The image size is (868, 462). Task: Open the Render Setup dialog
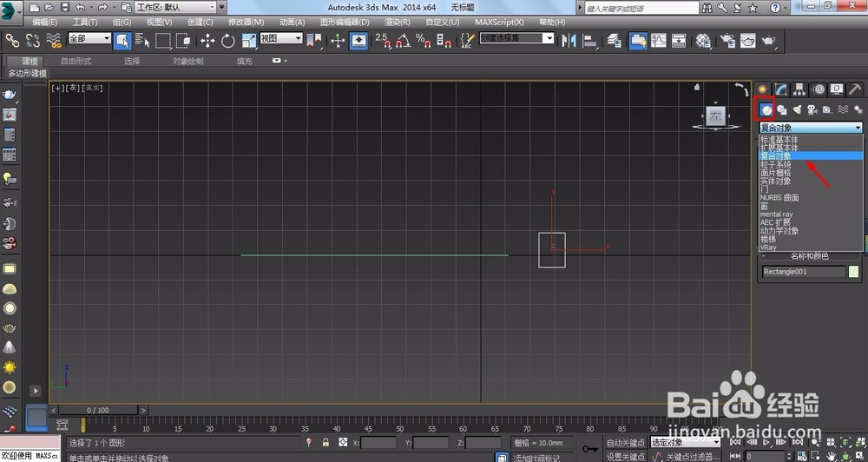point(727,41)
